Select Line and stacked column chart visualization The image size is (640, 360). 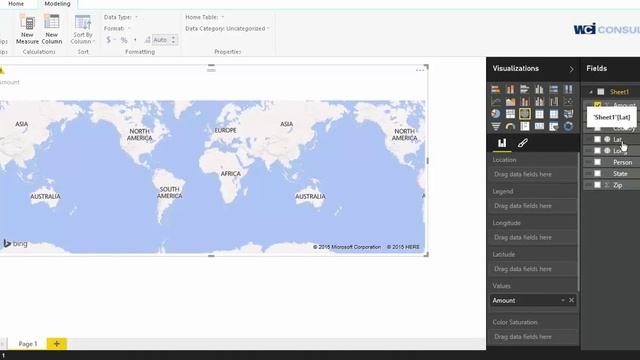[x=525, y=102]
